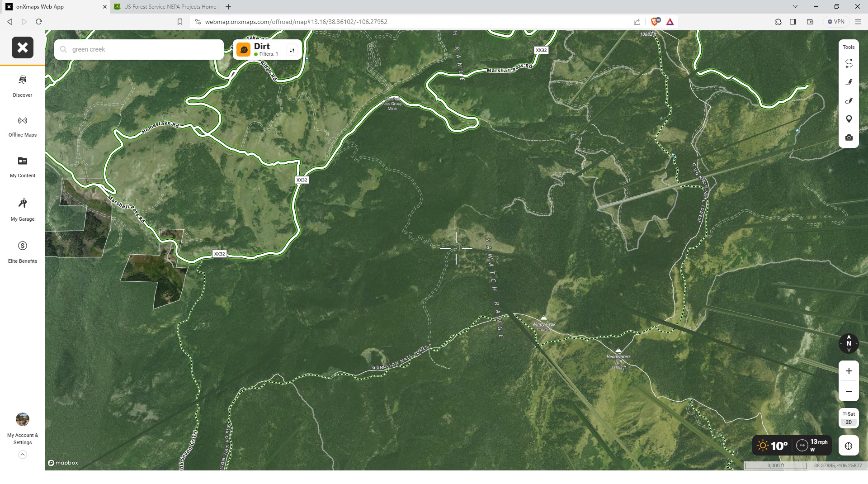Select the line drawing tool
This screenshot has width=868, height=484.
pyautogui.click(x=849, y=82)
